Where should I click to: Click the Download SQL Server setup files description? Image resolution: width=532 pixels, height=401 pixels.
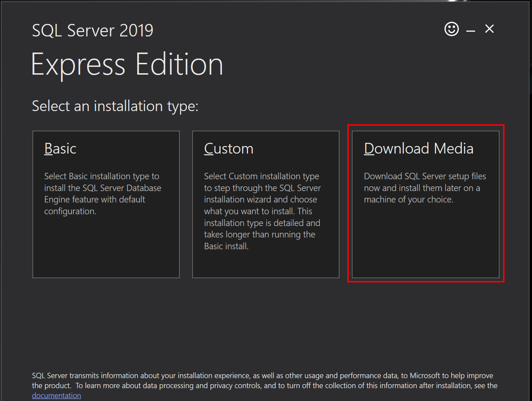click(x=425, y=188)
